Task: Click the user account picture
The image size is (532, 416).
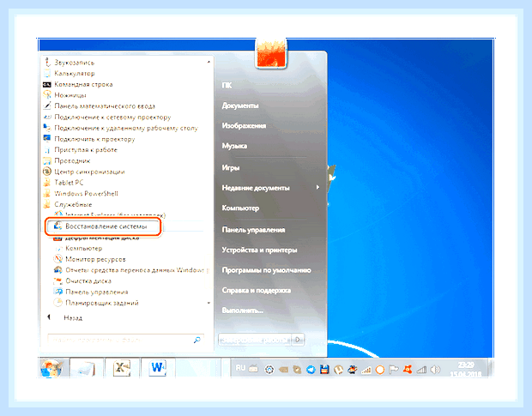Action: tap(271, 53)
